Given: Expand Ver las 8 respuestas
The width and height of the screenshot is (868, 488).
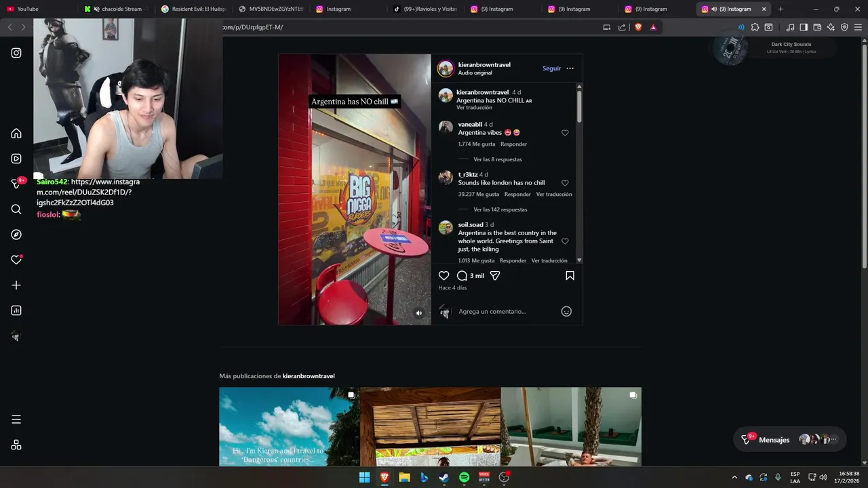Looking at the screenshot, I should [498, 159].
